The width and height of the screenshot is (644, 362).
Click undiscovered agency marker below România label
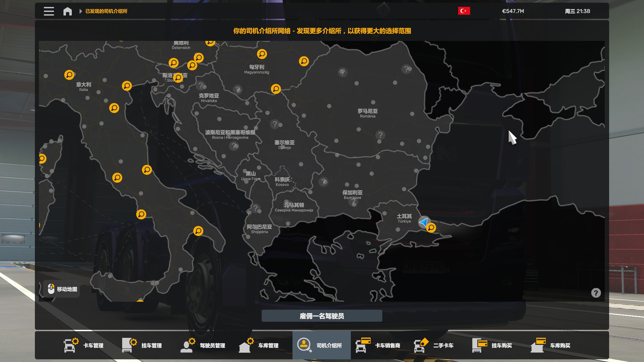[380, 135]
